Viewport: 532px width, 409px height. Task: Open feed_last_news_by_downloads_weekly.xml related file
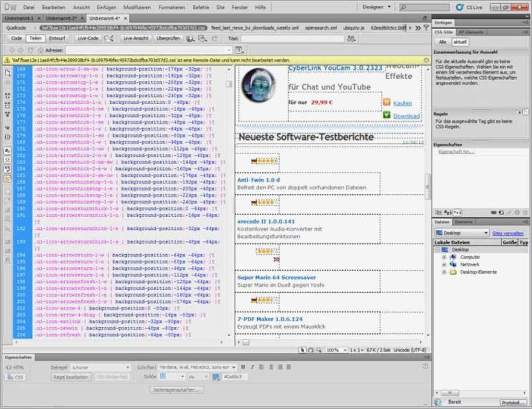coord(255,28)
